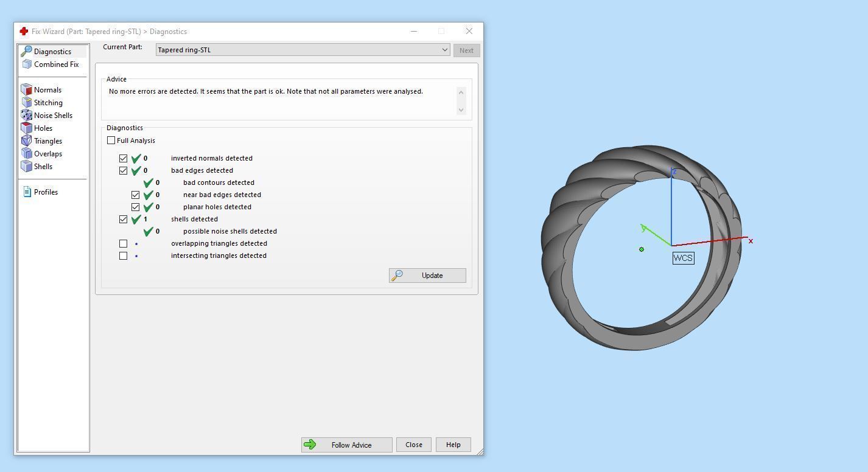Select the Holes fix icon
This screenshot has width=868, height=472.
[x=26, y=128]
